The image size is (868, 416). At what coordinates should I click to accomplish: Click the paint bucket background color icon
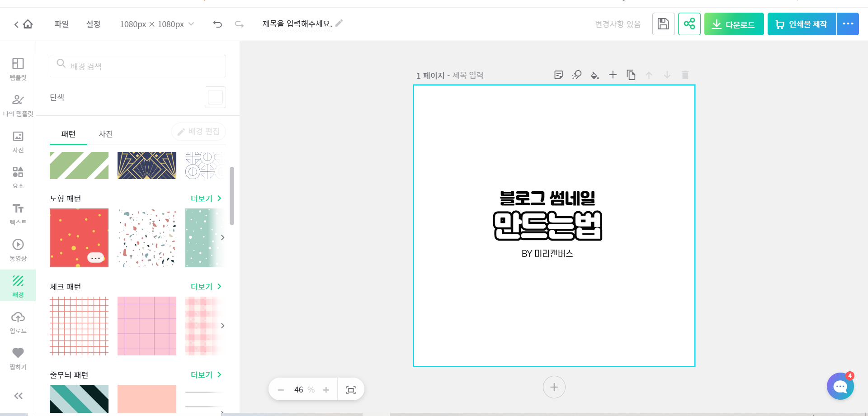(594, 75)
